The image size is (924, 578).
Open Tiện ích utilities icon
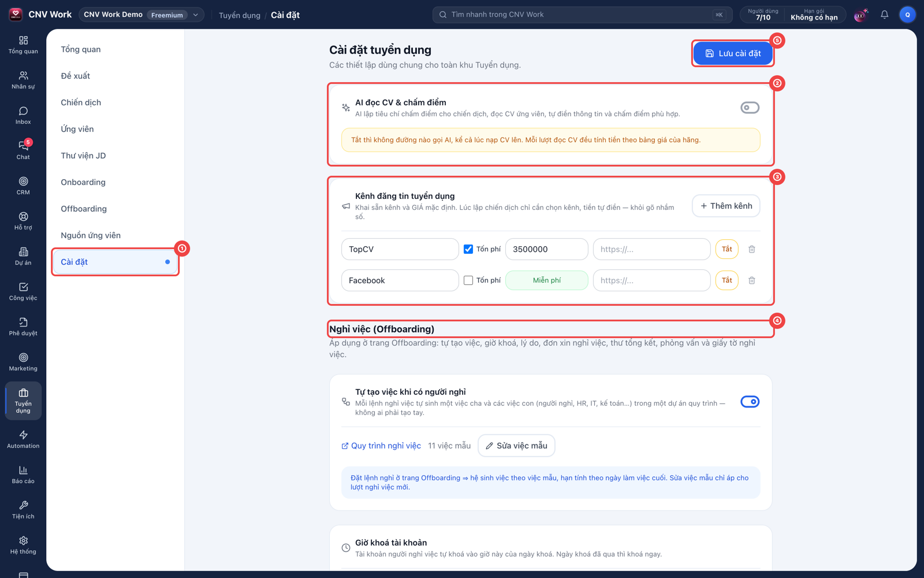click(23, 510)
